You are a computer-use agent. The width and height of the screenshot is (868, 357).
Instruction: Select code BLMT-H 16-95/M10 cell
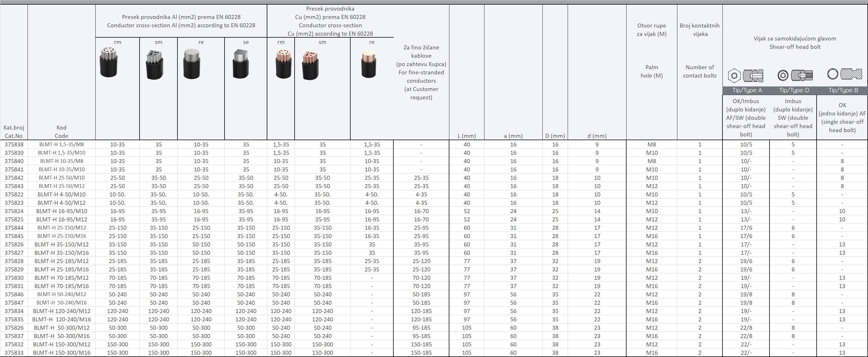coord(62,211)
